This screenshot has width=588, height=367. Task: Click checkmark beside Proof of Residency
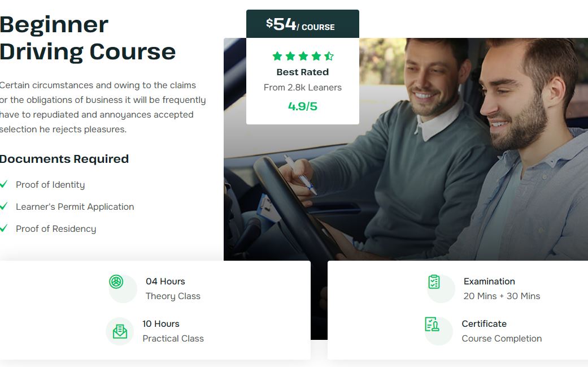3,228
